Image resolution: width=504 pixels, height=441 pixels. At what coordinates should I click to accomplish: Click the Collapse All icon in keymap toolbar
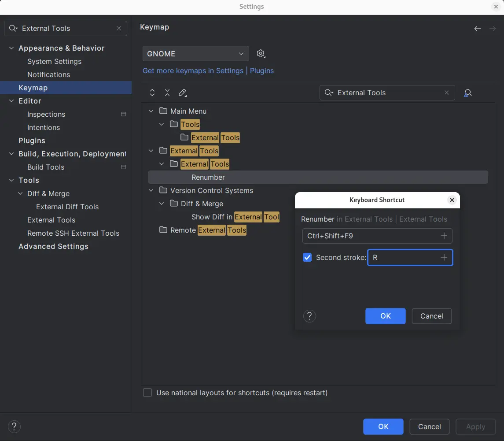click(x=167, y=93)
